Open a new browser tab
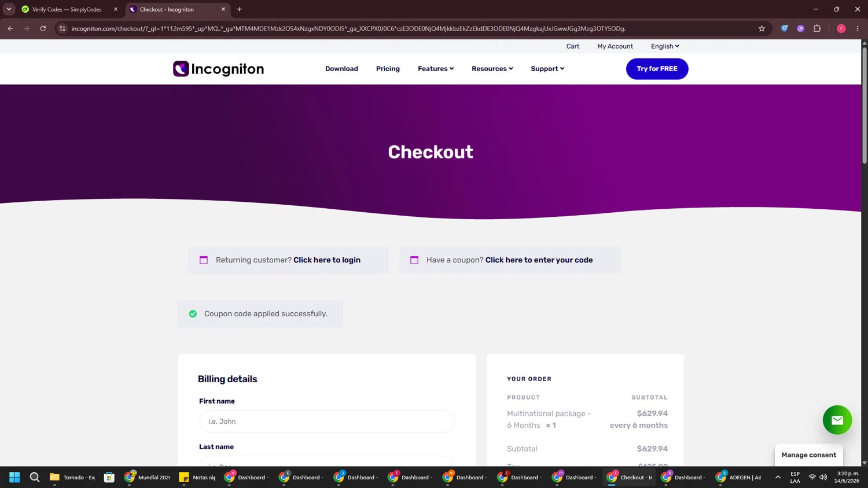This screenshot has width=868, height=488. coord(240,9)
